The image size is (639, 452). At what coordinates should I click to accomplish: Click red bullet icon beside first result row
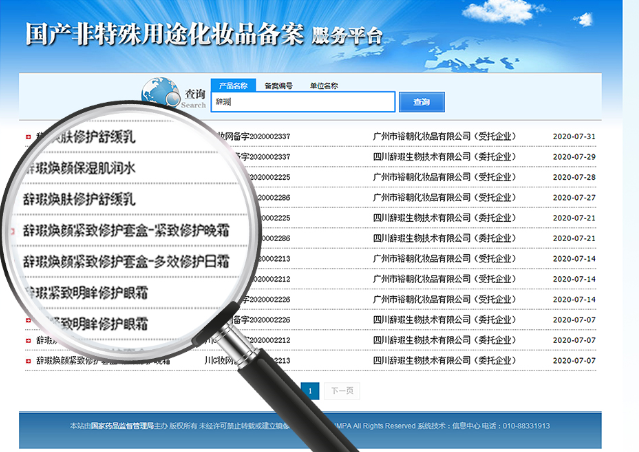(x=28, y=137)
